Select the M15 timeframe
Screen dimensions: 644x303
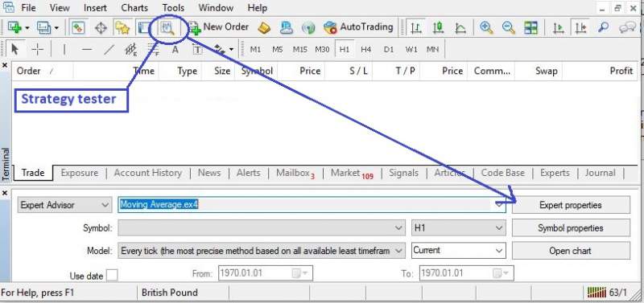(x=299, y=49)
